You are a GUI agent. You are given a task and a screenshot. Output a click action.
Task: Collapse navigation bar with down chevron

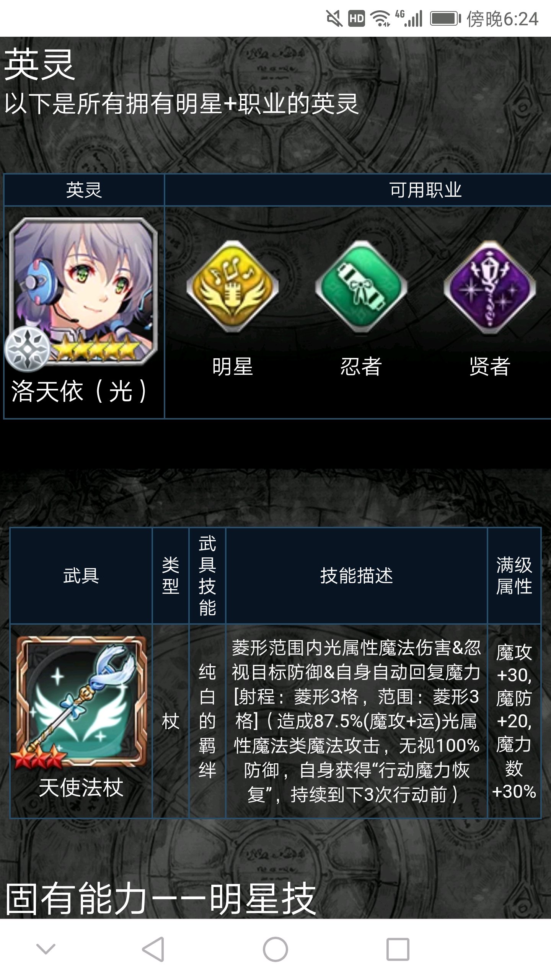point(46,949)
